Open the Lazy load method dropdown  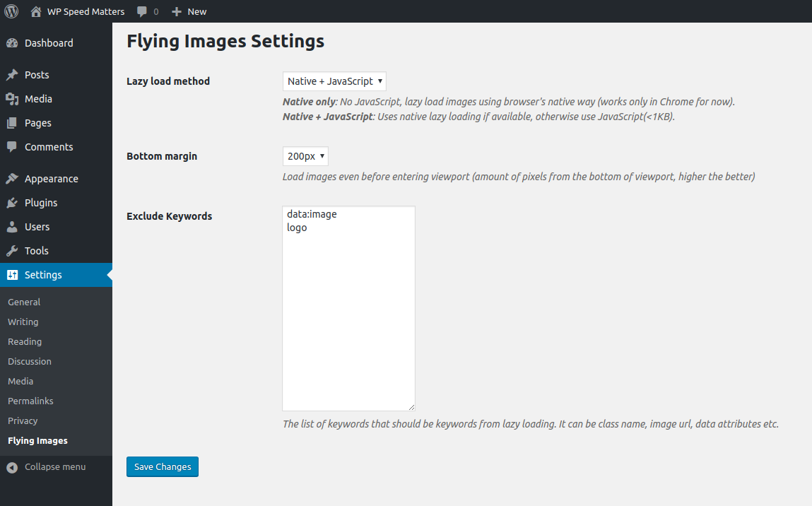point(334,81)
